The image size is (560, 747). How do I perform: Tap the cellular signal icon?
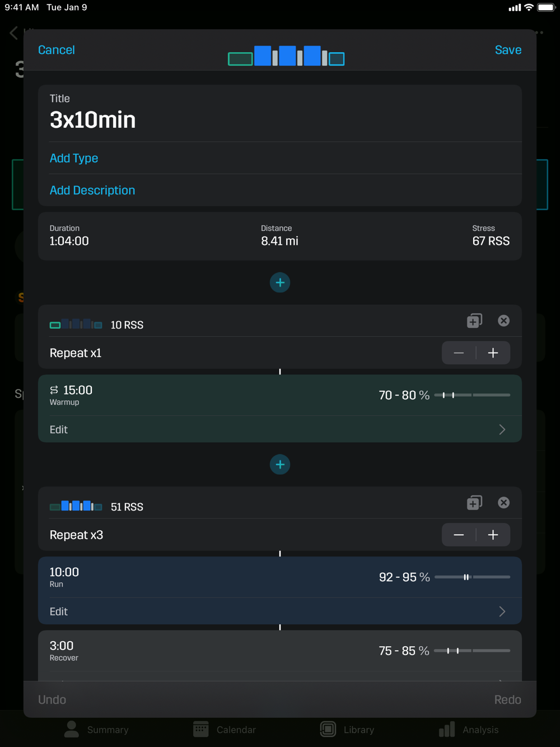coord(515,8)
